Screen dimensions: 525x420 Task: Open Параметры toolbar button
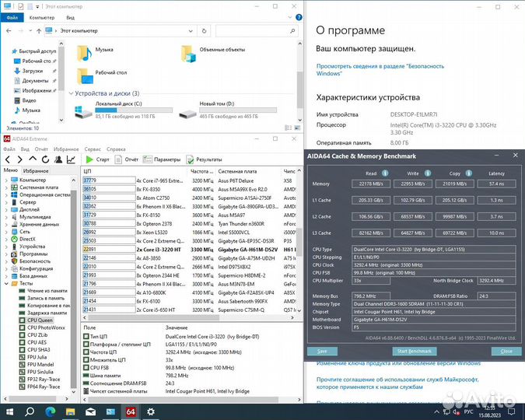(x=162, y=159)
